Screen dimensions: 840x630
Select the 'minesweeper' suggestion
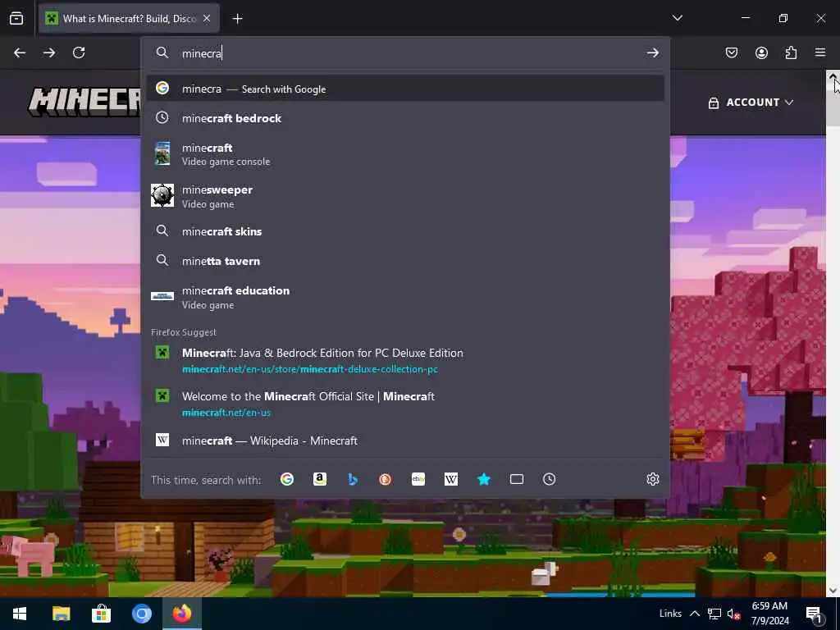coord(405,197)
